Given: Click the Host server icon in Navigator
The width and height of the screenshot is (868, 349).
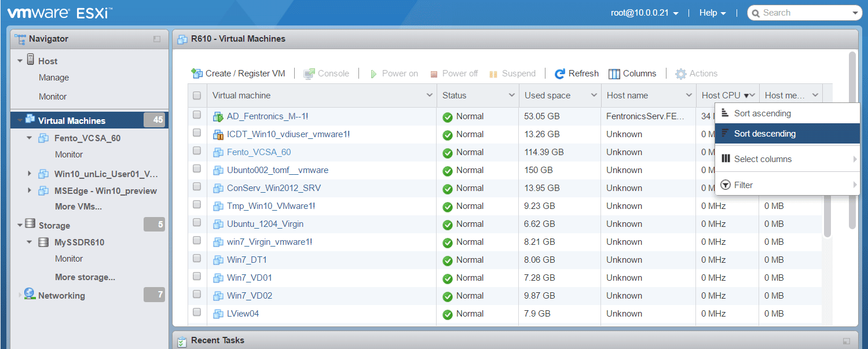Looking at the screenshot, I should click(31, 60).
